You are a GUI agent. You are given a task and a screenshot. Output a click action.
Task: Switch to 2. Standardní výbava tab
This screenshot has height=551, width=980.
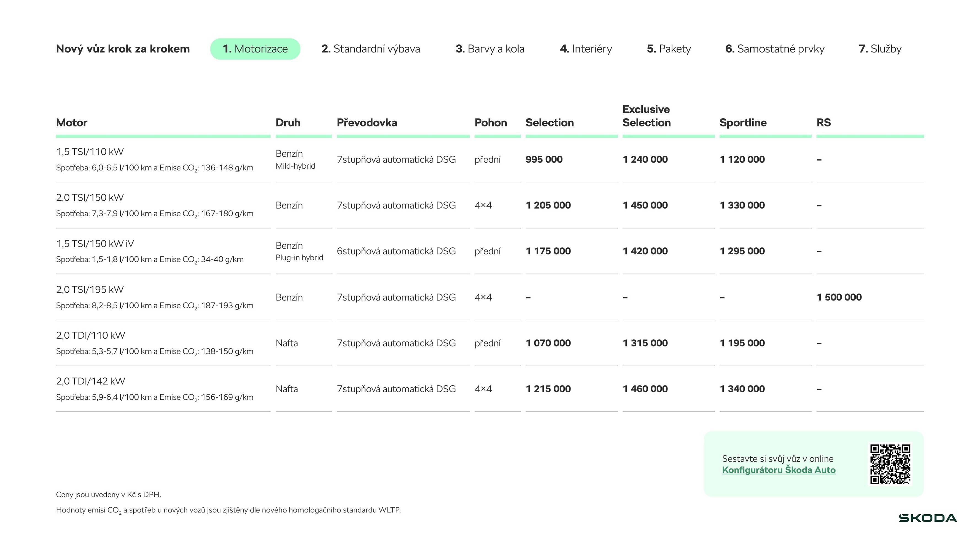pyautogui.click(x=371, y=49)
